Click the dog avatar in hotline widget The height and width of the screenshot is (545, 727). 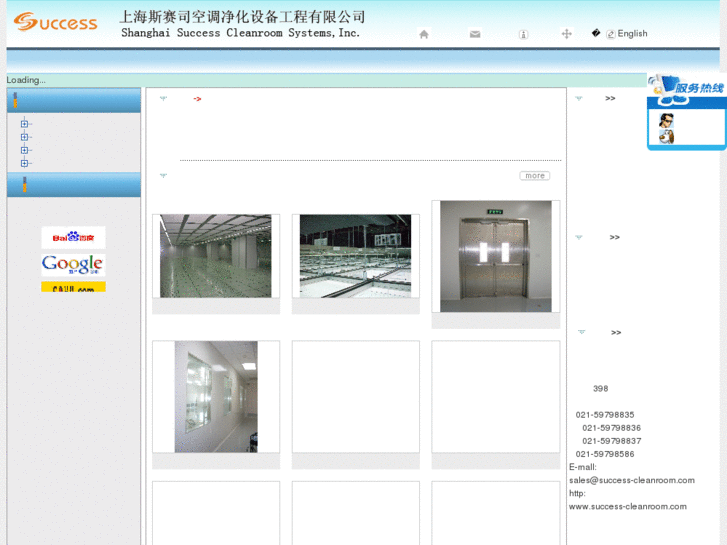pos(666,136)
